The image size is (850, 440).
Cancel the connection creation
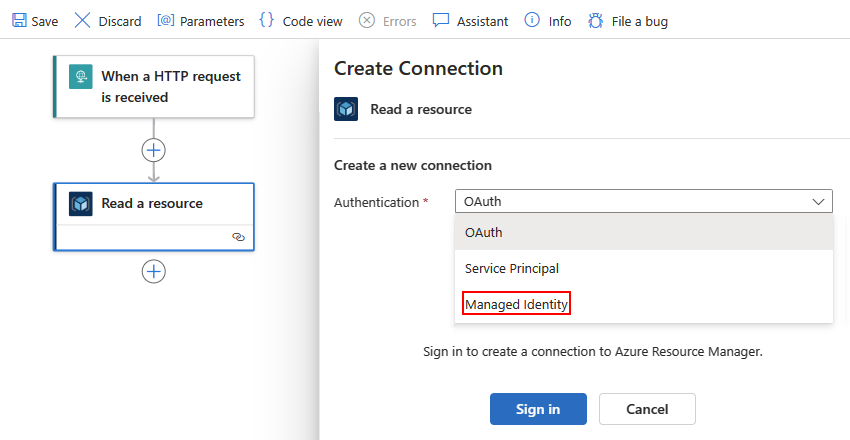coord(647,409)
